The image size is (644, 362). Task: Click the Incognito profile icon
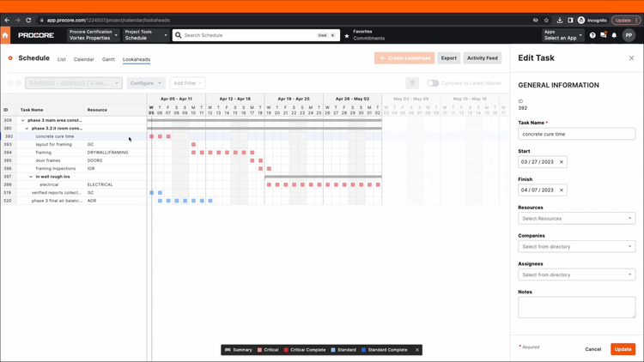coord(581,20)
